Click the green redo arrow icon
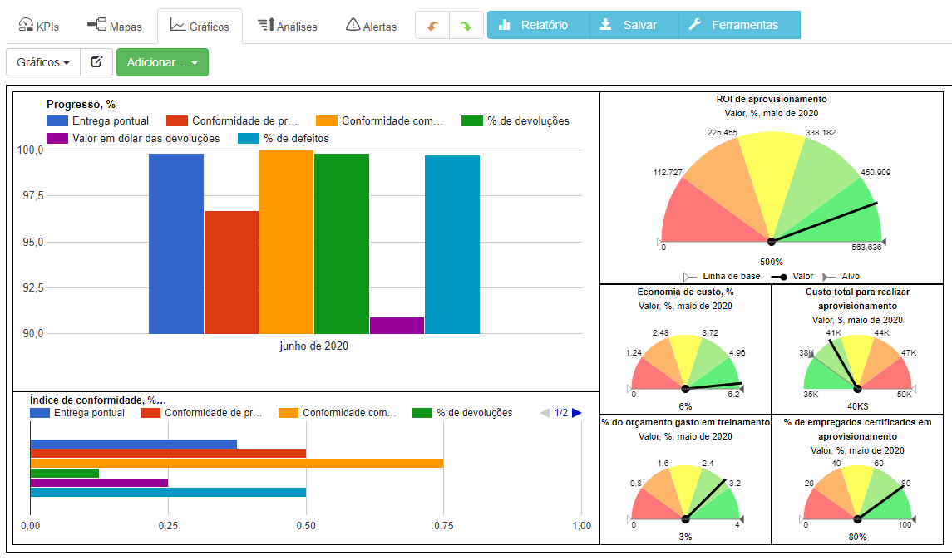 point(466,26)
